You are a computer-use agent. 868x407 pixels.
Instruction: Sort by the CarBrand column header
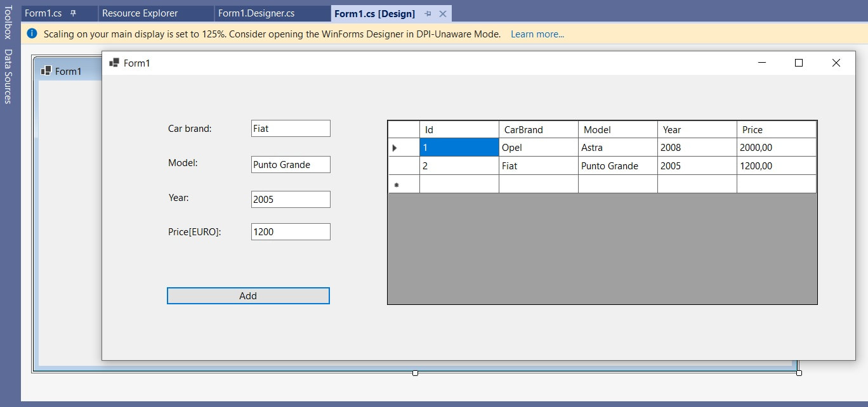click(539, 130)
